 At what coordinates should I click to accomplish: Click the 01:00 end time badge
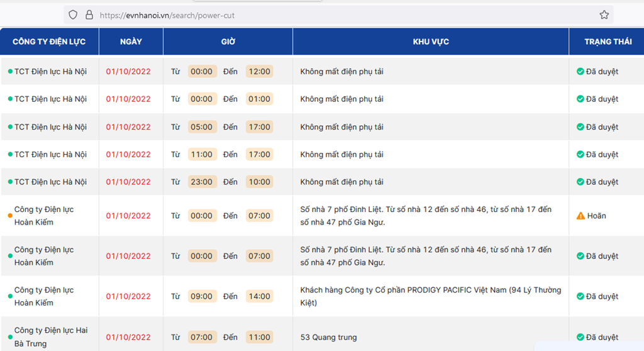pyautogui.click(x=260, y=99)
